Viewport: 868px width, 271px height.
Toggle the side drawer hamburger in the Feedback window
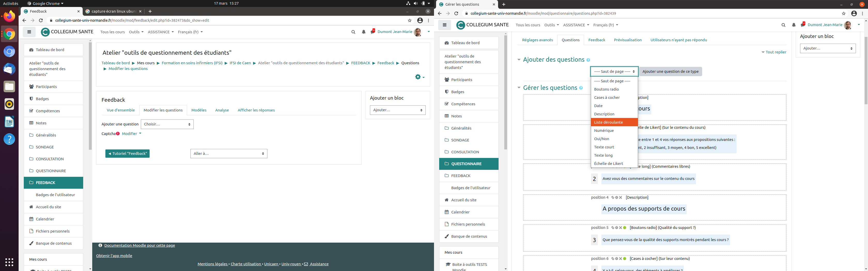pos(29,32)
